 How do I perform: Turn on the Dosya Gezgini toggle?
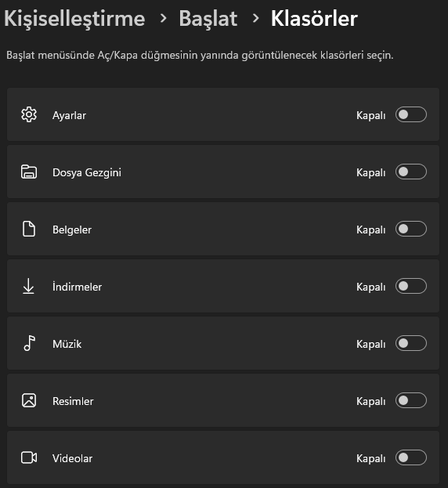tap(411, 172)
